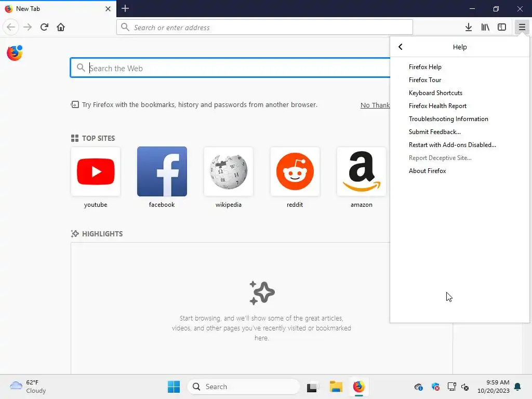Click the wikipedia label under tile

click(229, 205)
